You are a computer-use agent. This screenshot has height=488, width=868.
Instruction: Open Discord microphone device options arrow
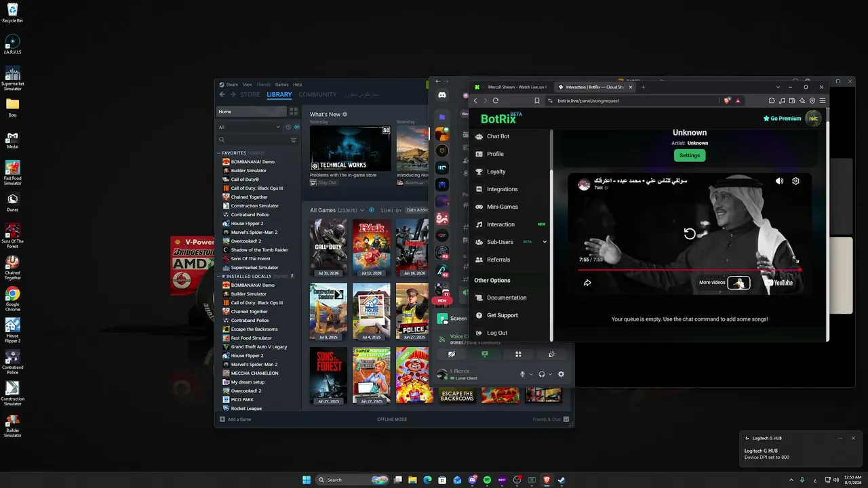[530, 374]
